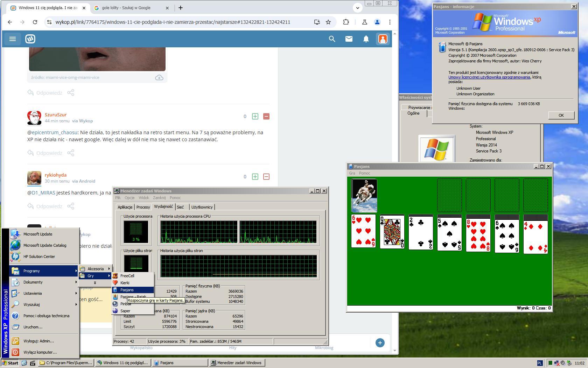The height and width of the screenshot is (368, 588).
Task: Open Chrome extensions puzzle icon
Action: tap(346, 22)
